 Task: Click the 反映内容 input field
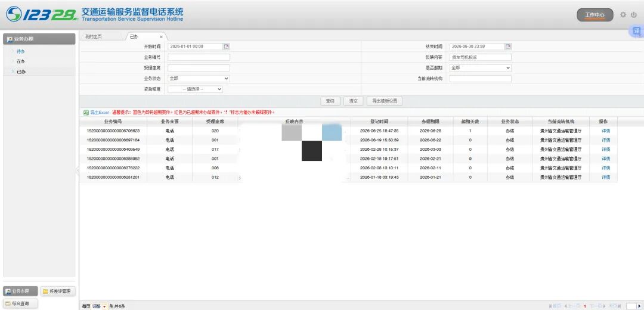pos(481,57)
